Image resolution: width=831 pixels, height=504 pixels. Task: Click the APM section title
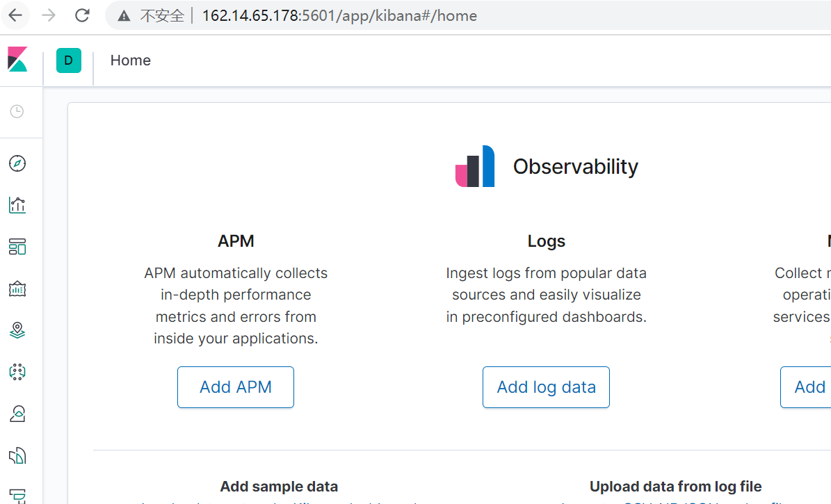(236, 241)
